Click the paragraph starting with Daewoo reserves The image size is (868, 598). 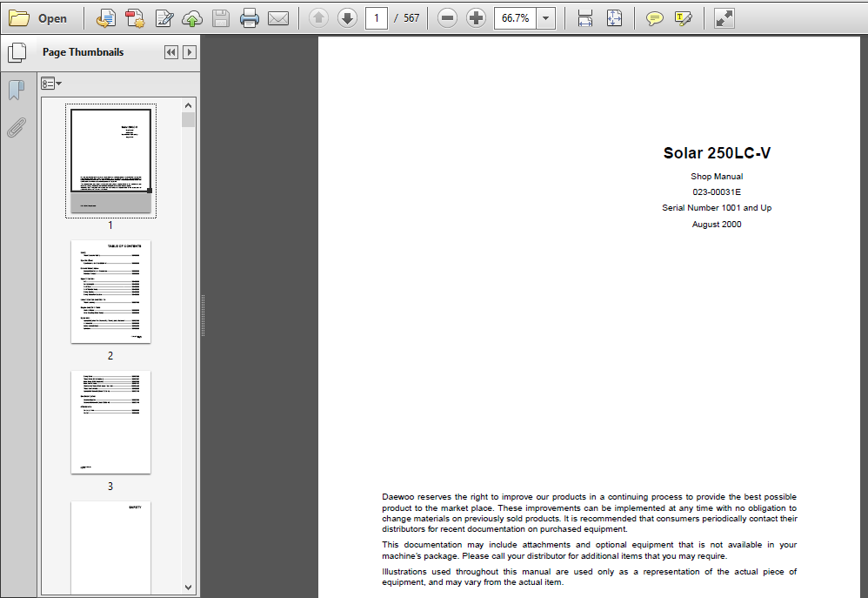(590, 513)
